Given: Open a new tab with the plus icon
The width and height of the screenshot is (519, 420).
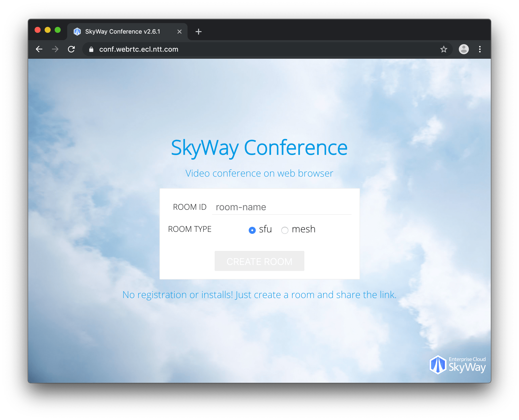Looking at the screenshot, I should click(x=198, y=32).
